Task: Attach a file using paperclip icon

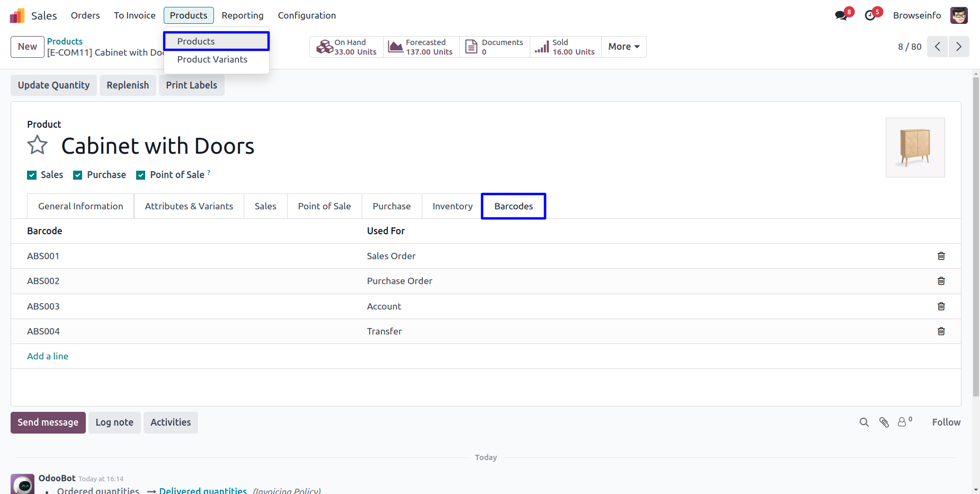Action: point(884,422)
